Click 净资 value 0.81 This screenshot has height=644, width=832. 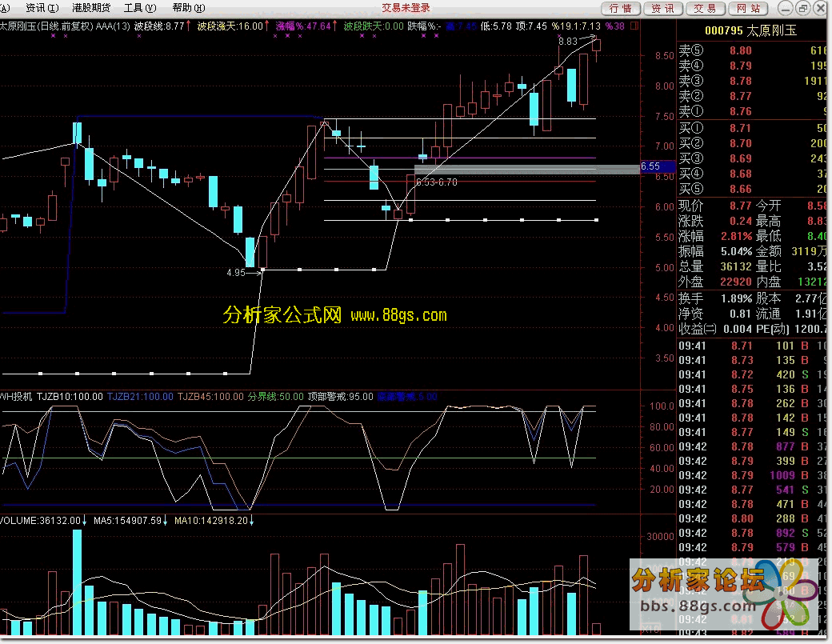tap(740, 314)
